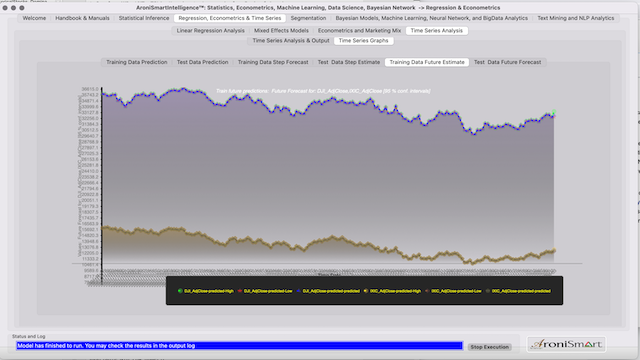Image resolution: width=640 pixels, height=360 pixels.
Task: Select the Test Data Prediction tab
Action: pos(202,62)
